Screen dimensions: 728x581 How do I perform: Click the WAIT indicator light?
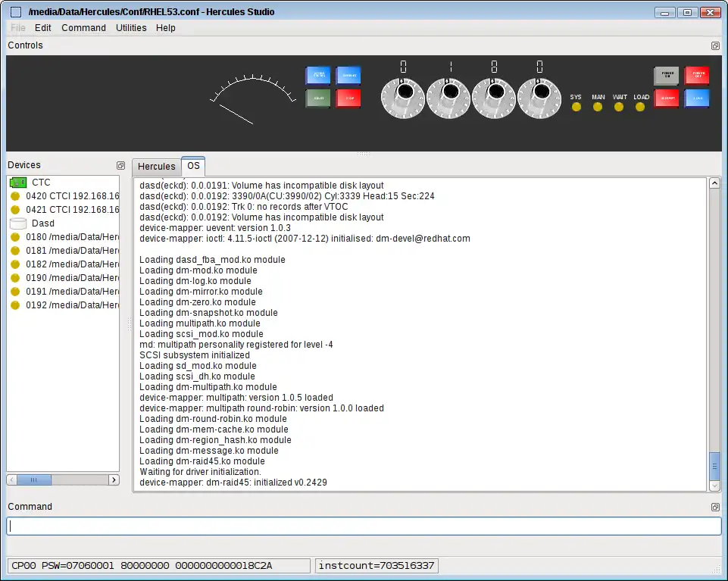click(619, 107)
